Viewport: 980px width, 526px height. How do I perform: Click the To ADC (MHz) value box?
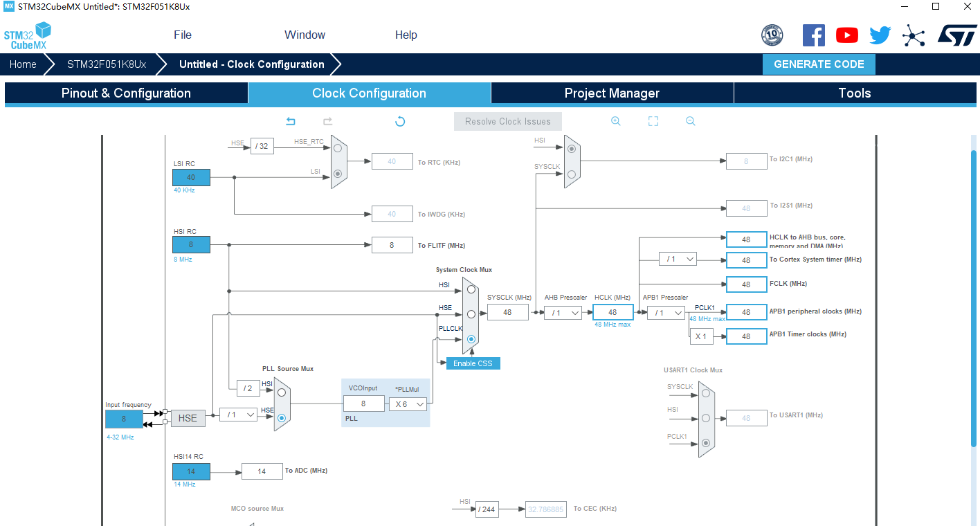[262, 471]
